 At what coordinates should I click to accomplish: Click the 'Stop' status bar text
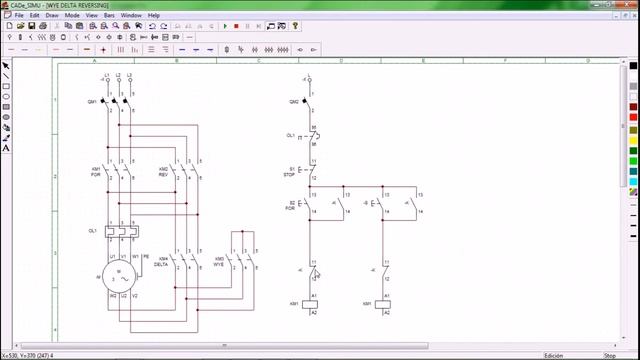(x=609, y=356)
